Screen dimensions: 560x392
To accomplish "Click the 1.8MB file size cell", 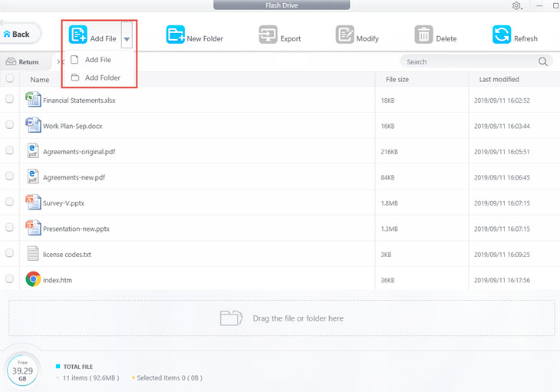I will pyautogui.click(x=389, y=203).
